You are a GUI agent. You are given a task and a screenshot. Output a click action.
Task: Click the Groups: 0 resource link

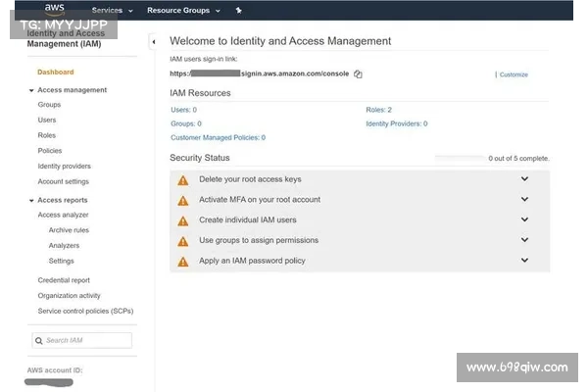pyautogui.click(x=186, y=123)
